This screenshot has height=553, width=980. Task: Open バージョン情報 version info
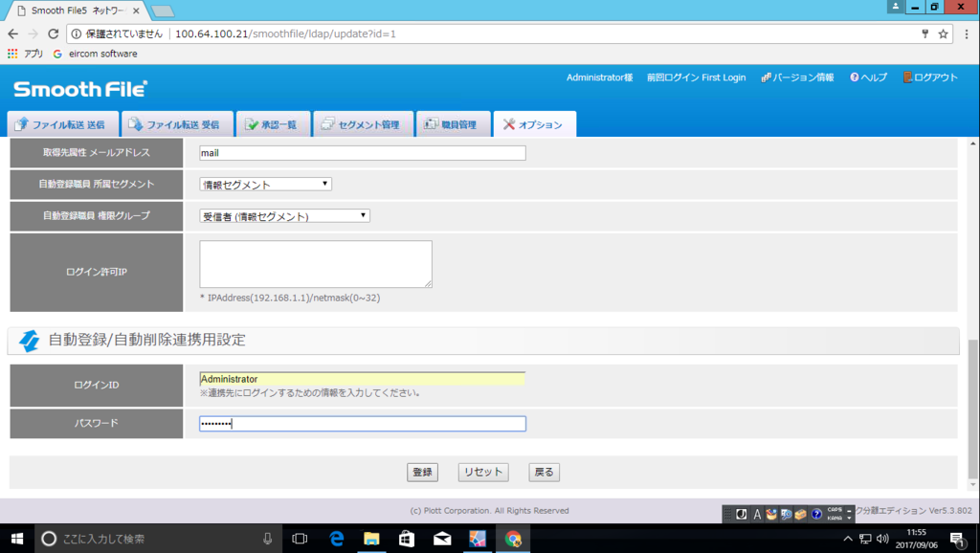click(x=797, y=77)
